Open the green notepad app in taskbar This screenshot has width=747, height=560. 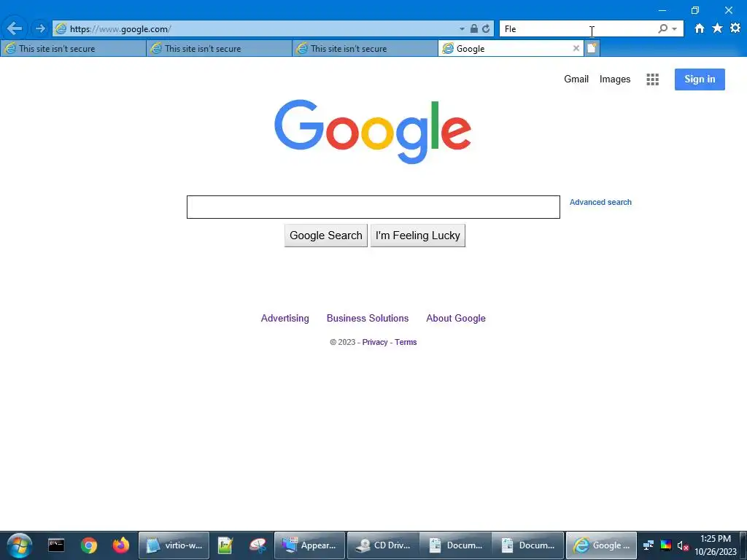pyautogui.click(x=225, y=545)
